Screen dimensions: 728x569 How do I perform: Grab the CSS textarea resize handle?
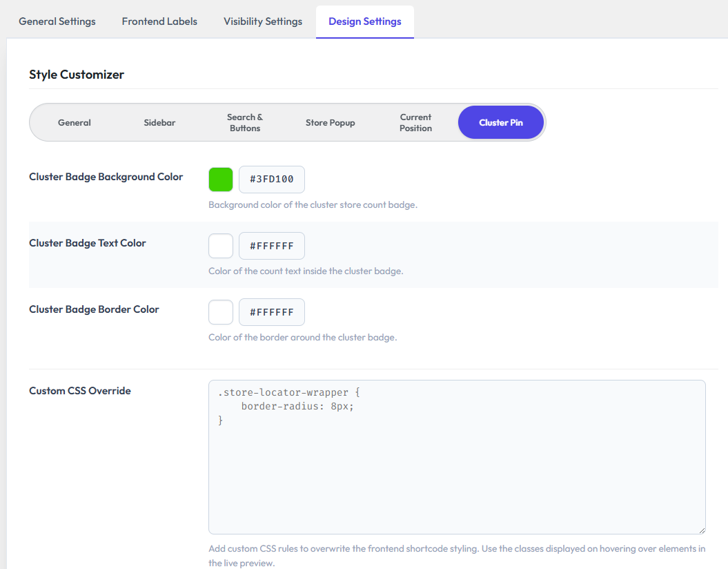[x=702, y=530]
